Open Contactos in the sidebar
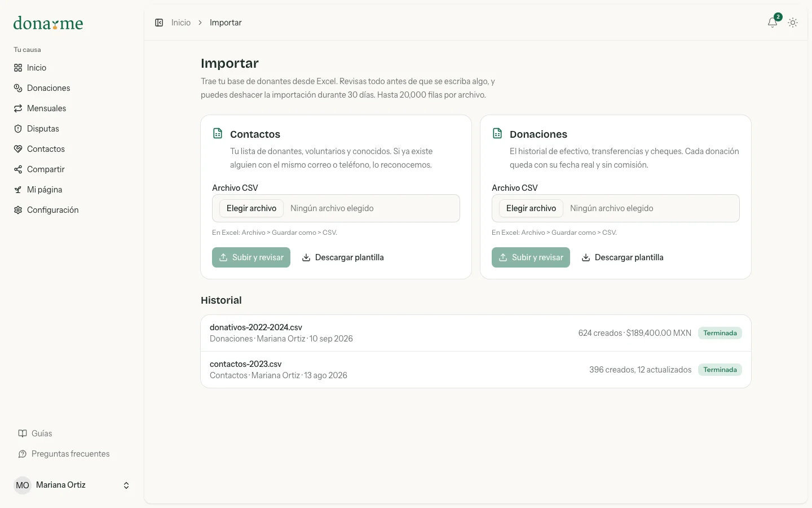The height and width of the screenshot is (508, 812). (72, 149)
